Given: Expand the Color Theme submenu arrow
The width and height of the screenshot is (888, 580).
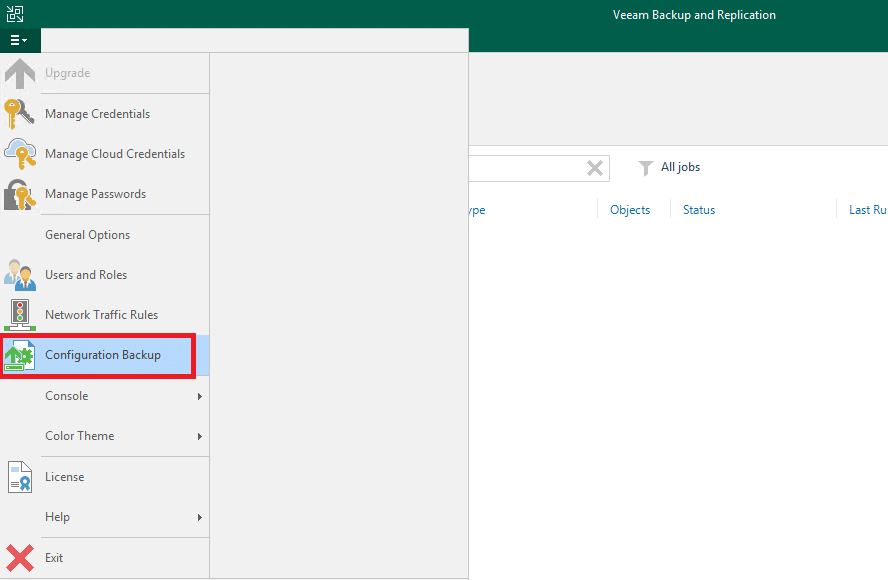Looking at the screenshot, I should coord(199,436).
